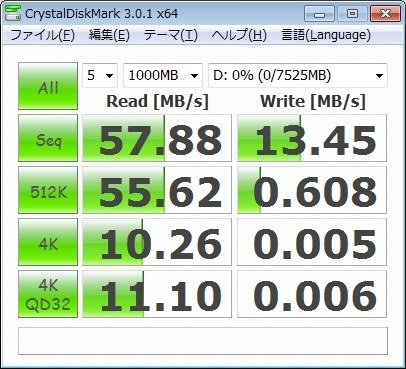406x369 pixels.
Task: Open the テーマ(T) menu
Action: [x=171, y=35]
